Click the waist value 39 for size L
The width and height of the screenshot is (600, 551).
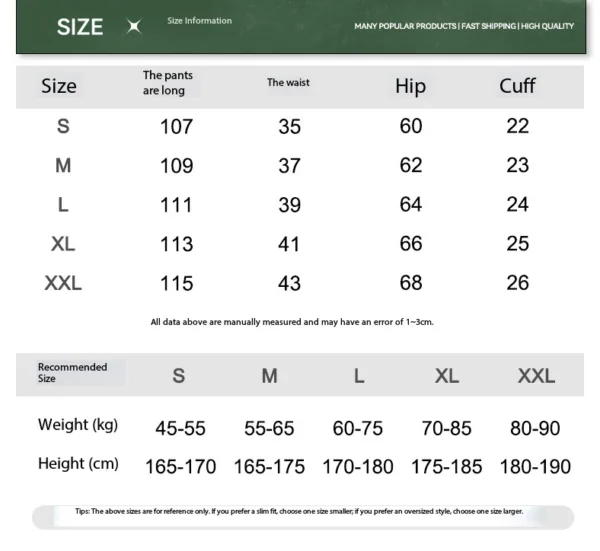point(289,205)
